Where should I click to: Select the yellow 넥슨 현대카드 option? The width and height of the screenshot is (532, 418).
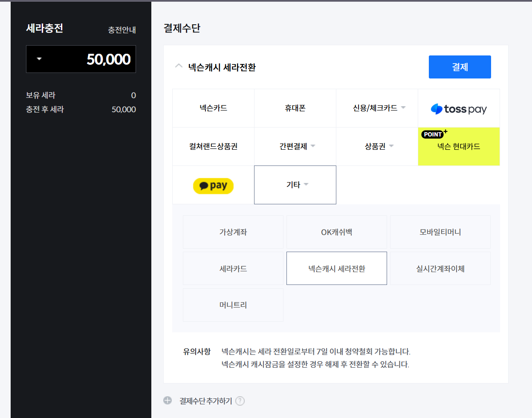(459, 147)
